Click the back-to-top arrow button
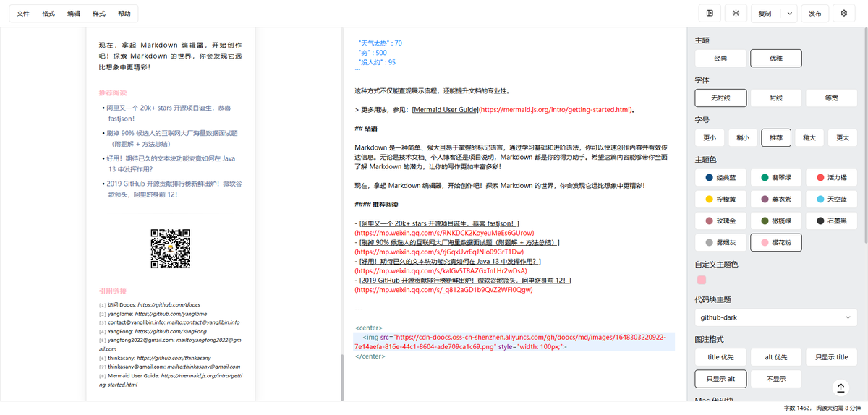Viewport: 868px width, 415px height. [x=841, y=388]
